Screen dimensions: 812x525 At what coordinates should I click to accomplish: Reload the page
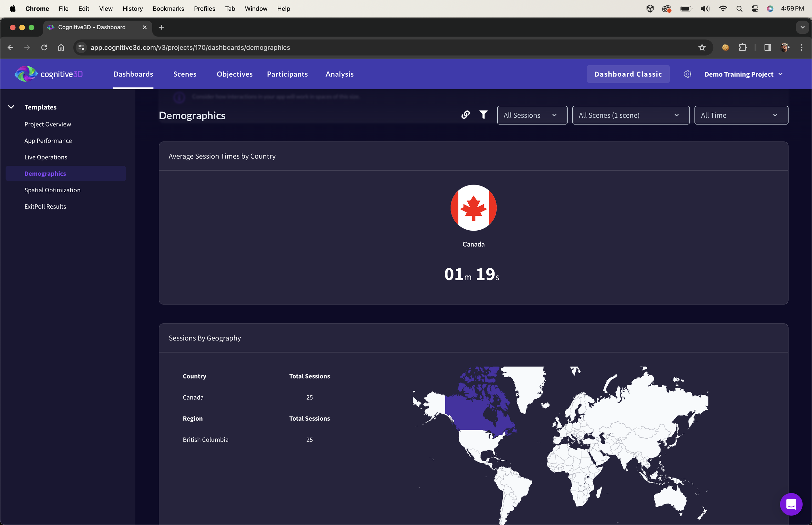pos(44,47)
